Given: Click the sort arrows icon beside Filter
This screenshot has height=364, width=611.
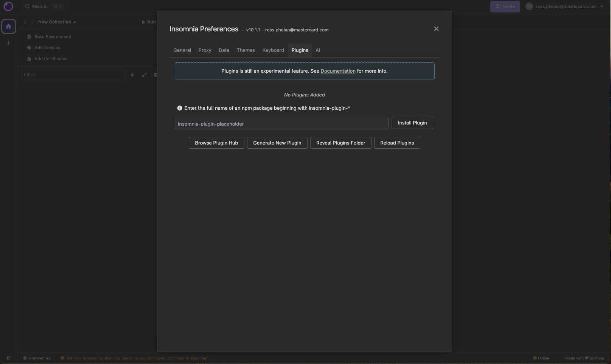Looking at the screenshot, I should [132, 75].
